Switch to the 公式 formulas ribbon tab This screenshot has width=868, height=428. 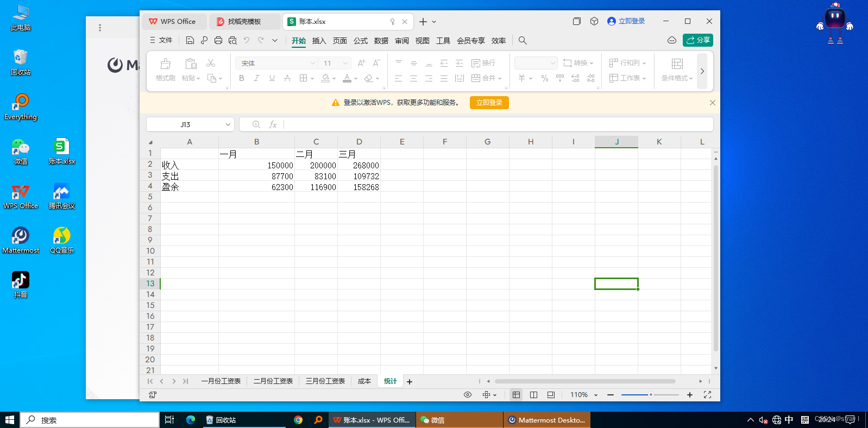pos(361,41)
